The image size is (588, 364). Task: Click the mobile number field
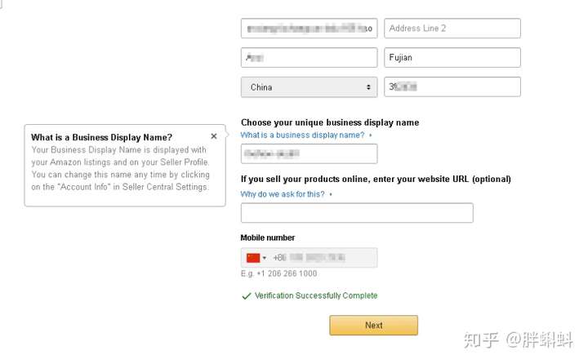(x=309, y=258)
